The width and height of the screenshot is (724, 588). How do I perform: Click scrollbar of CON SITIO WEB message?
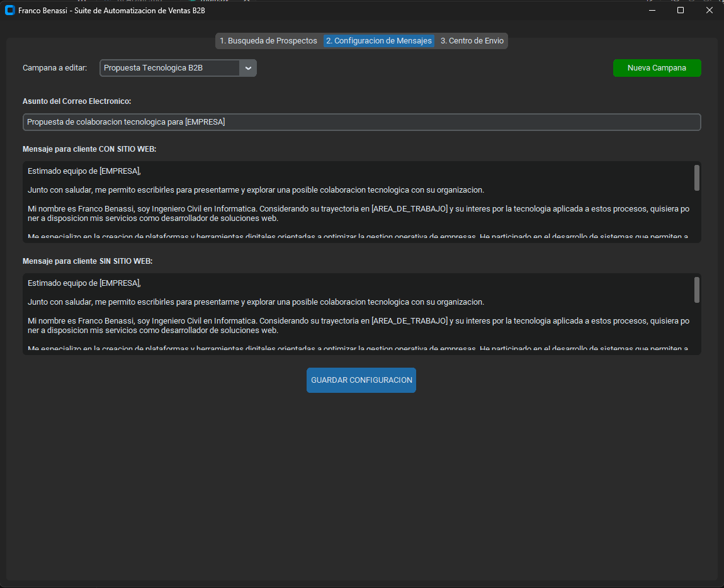697,178
